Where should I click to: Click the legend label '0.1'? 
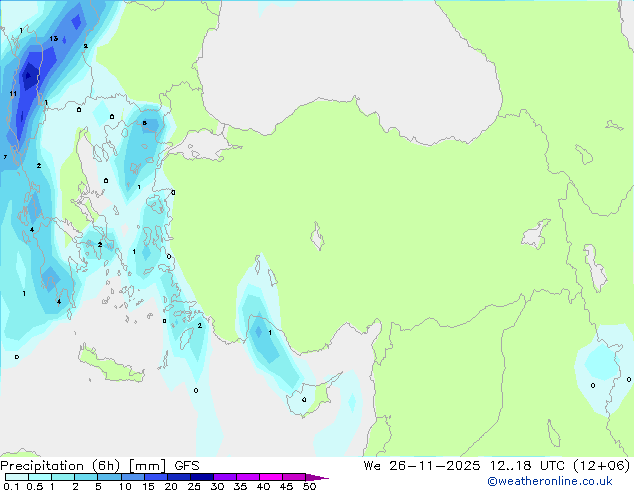pos(11,486)
